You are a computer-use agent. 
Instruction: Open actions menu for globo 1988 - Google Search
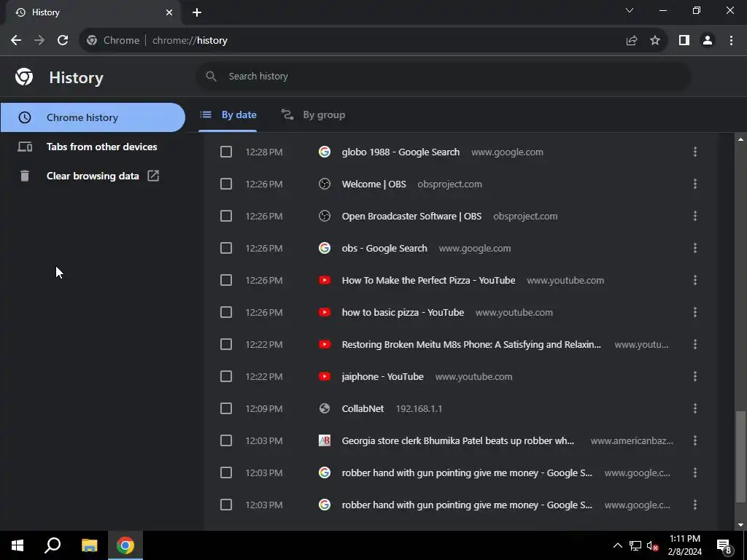695,152
